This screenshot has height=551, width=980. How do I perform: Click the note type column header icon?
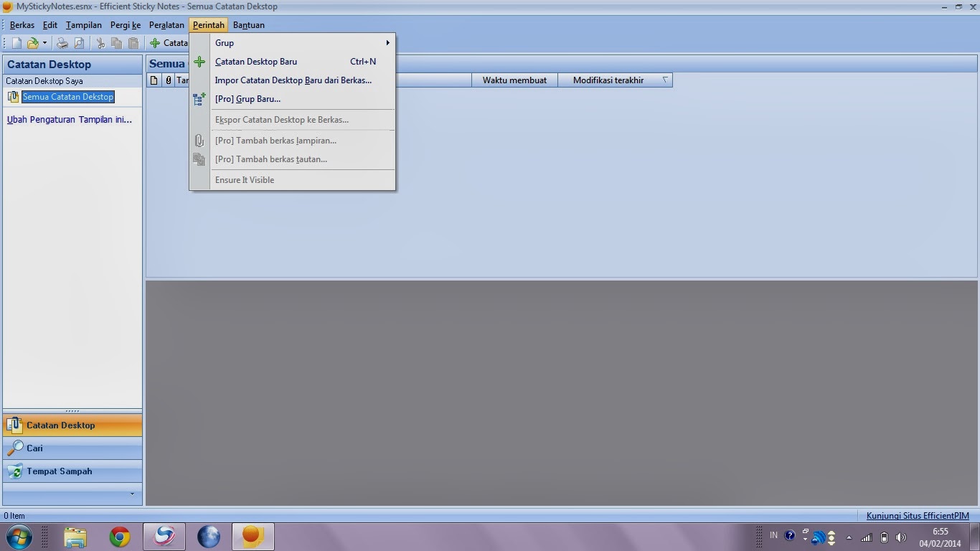tap(154, 80)
